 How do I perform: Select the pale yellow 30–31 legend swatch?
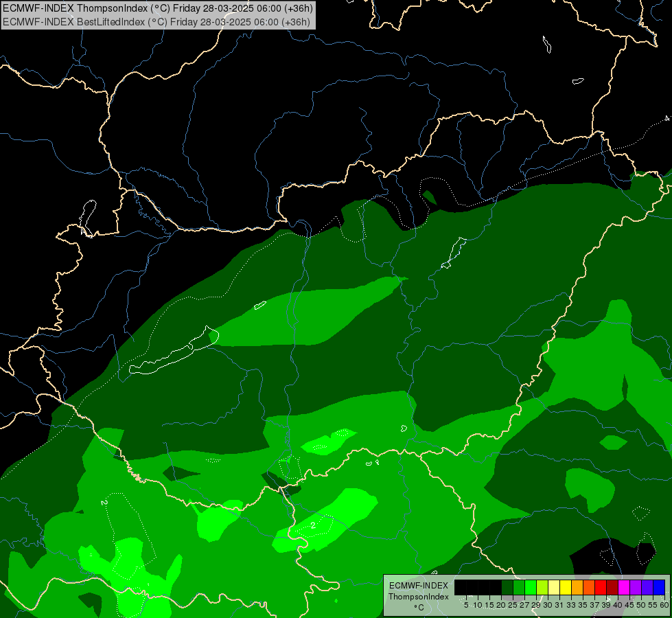(x=554, y=587)
